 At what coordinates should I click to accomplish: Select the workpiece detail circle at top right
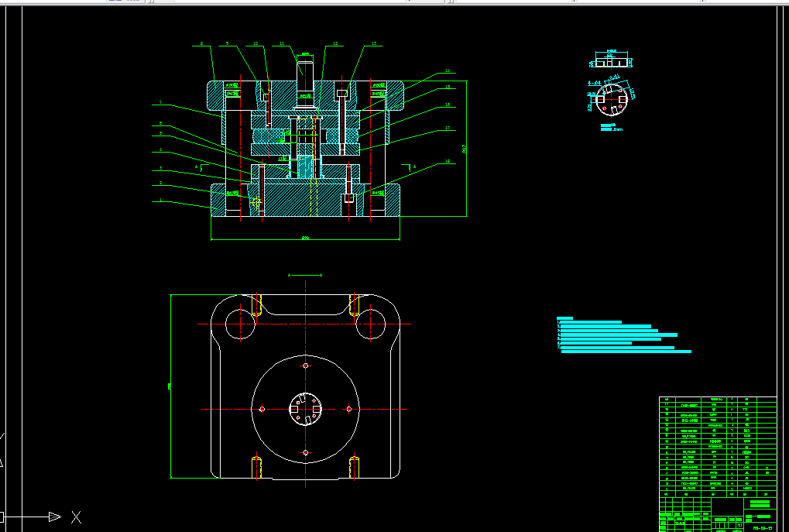click(x=612, y=100)
